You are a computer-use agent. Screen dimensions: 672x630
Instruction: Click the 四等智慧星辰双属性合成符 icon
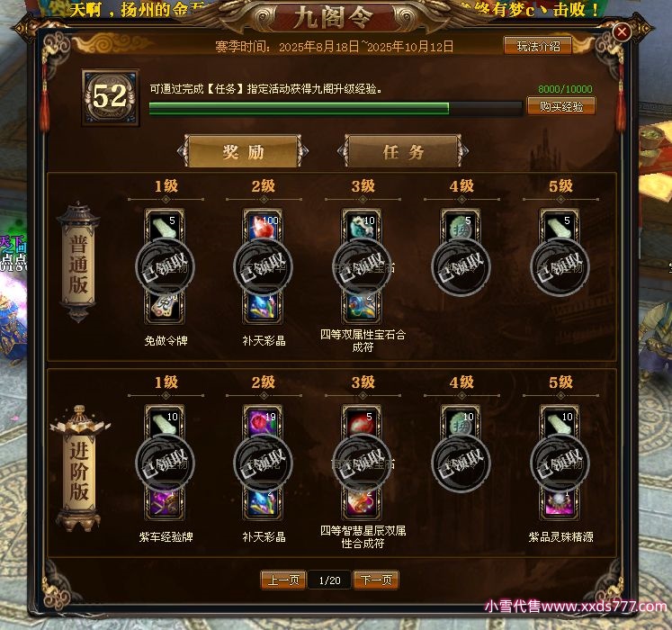[x=362, y=502]
